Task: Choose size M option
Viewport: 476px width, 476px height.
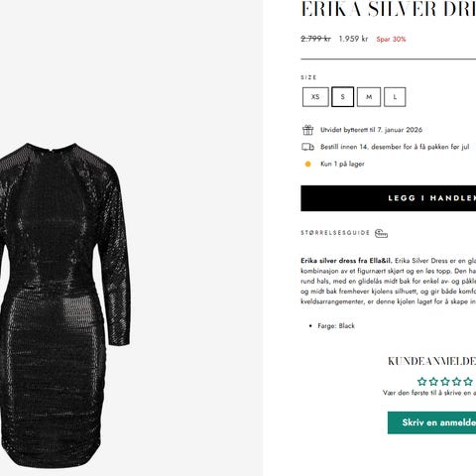Action: point(369,97)
